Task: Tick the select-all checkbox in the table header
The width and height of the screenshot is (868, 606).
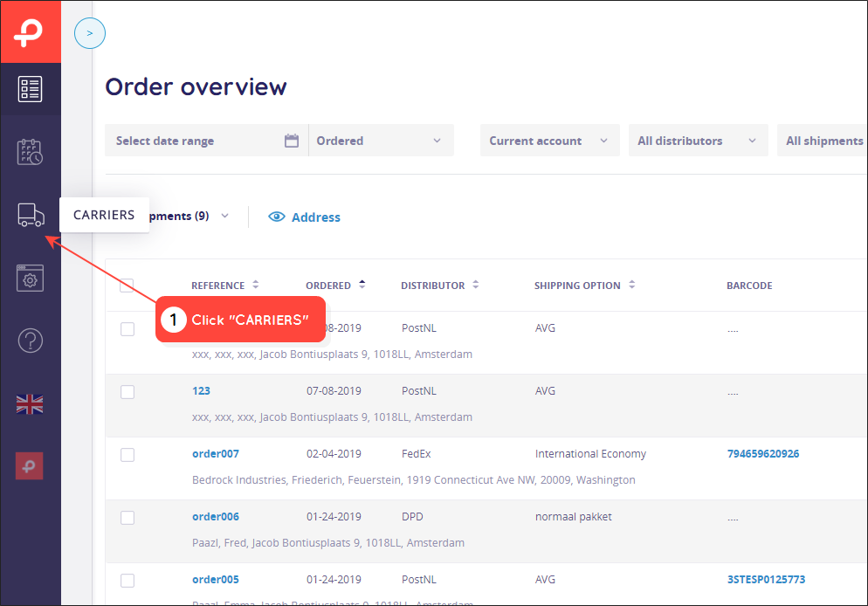Action: click(127, 285)
